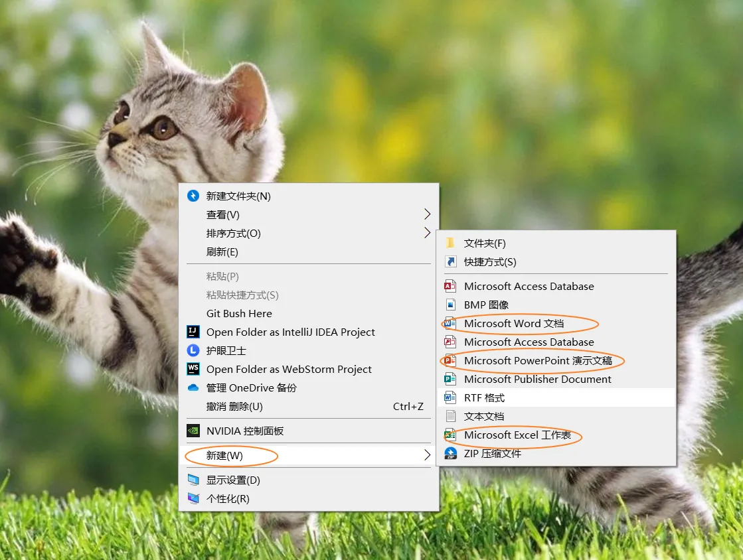The image size is (743, 560).
Task: Click the Access icon above BMP 图像
Action: [x=450, y=286]
